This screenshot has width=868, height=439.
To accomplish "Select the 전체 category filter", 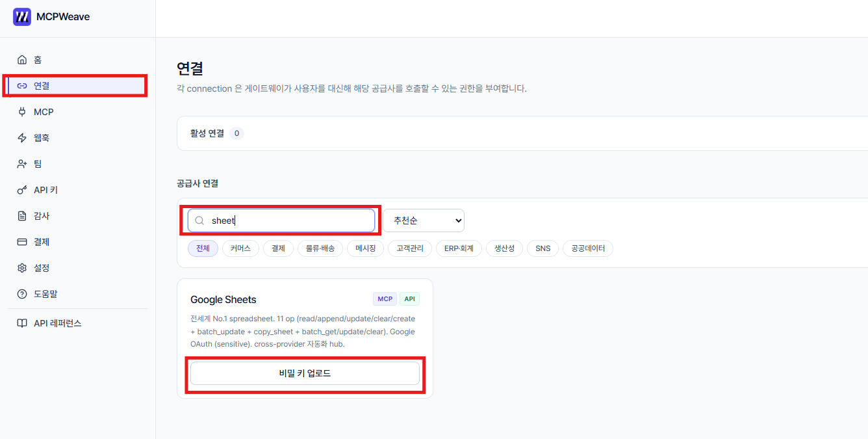I will [203, 248].
